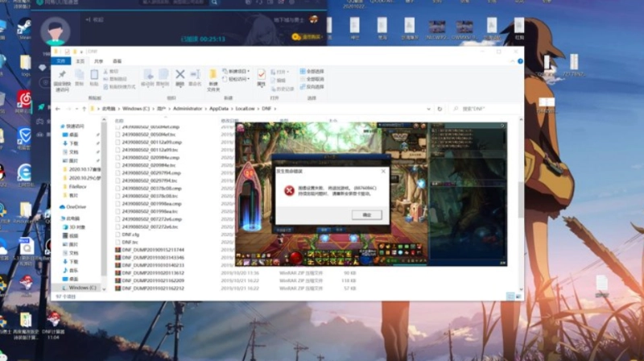The width and height of the screenshot is (644, 361).
Task: Click the Pin to Quick access ribbon icon
Action: point(62,74)
